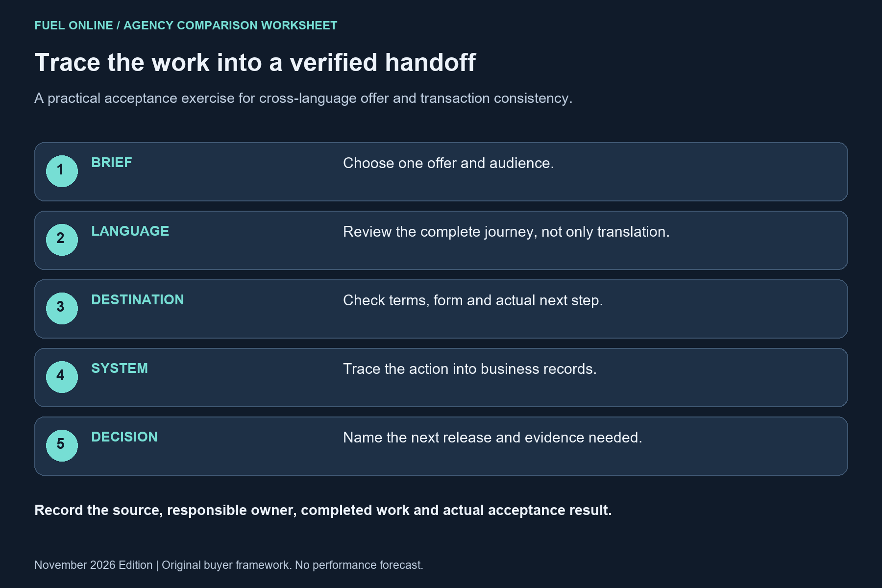Click the November 2026 Edition footer

coord(229,565)
